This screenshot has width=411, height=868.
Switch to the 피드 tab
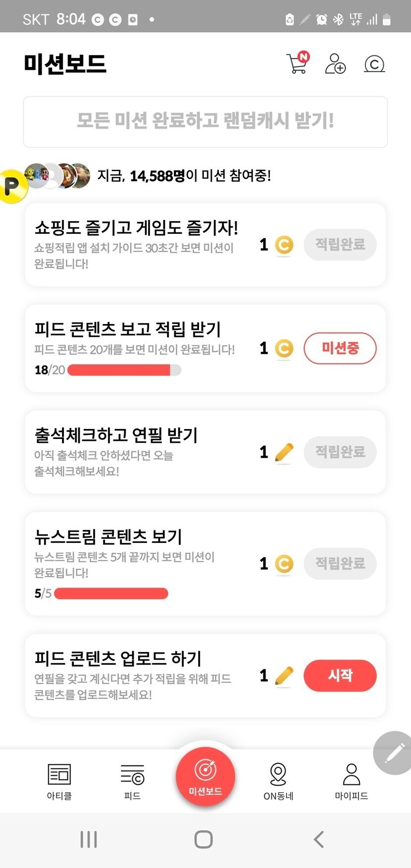[x=132, y=781]
